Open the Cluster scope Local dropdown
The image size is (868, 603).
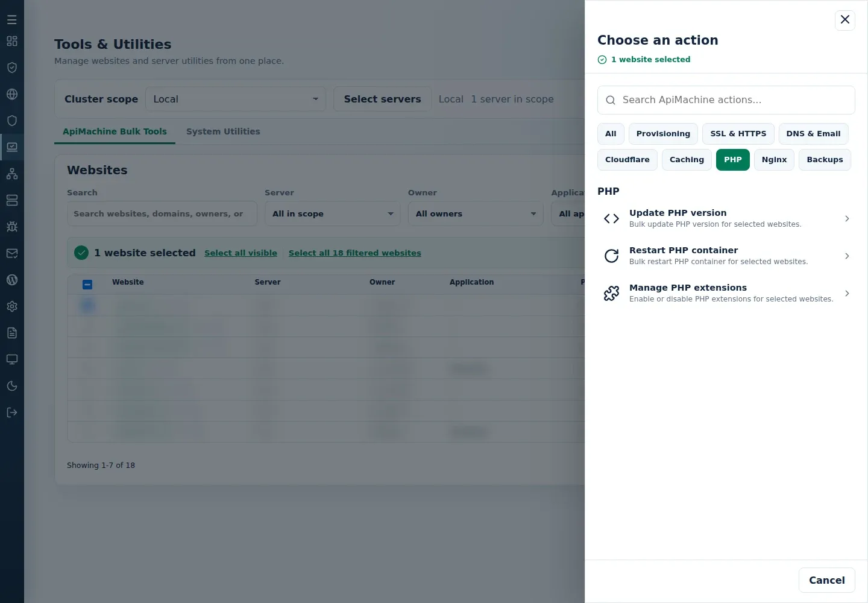click(x=236, y=99)
